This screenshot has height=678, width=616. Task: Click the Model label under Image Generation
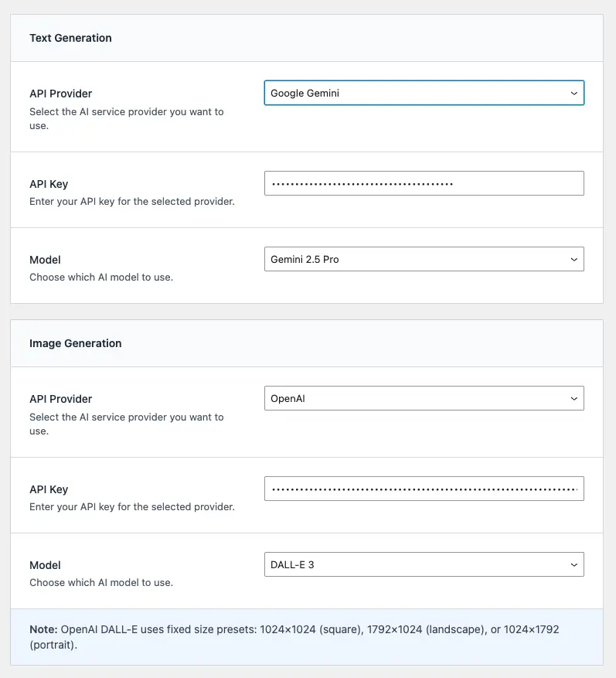click(45, 566)
